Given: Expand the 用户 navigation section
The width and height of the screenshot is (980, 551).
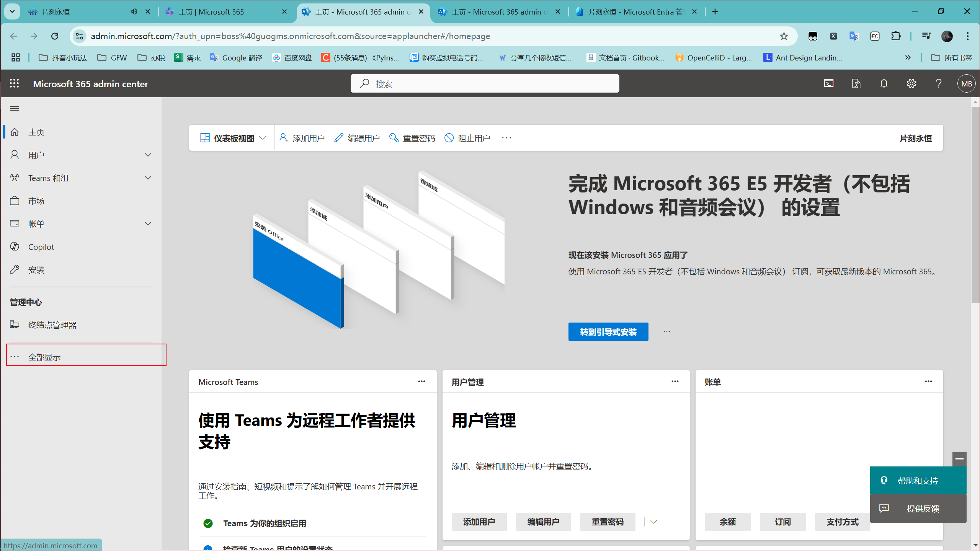Looking at the screenshot, I should pos(148,155).
